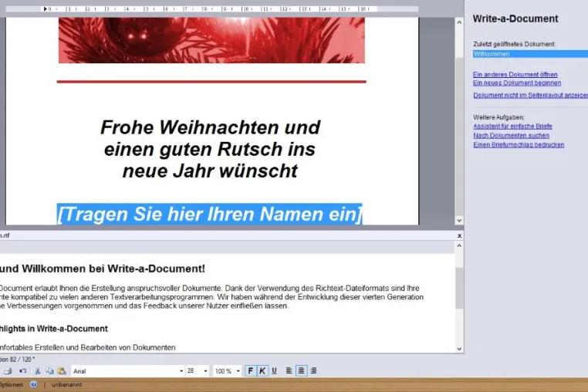Toggle italic formatting (K button)

click(262, 371)
